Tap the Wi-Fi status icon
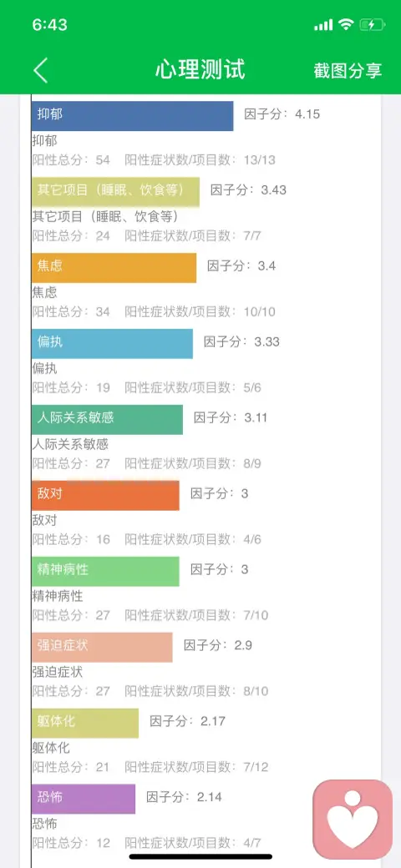Image resolution: width=401 pixels, height=868 pixels. pos(346,24)
